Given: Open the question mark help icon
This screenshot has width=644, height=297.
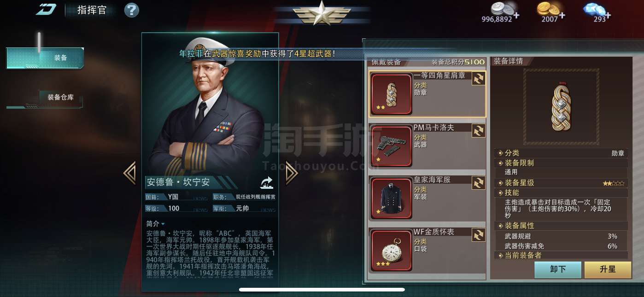Looking at the screenshot, I should [131, 10].
